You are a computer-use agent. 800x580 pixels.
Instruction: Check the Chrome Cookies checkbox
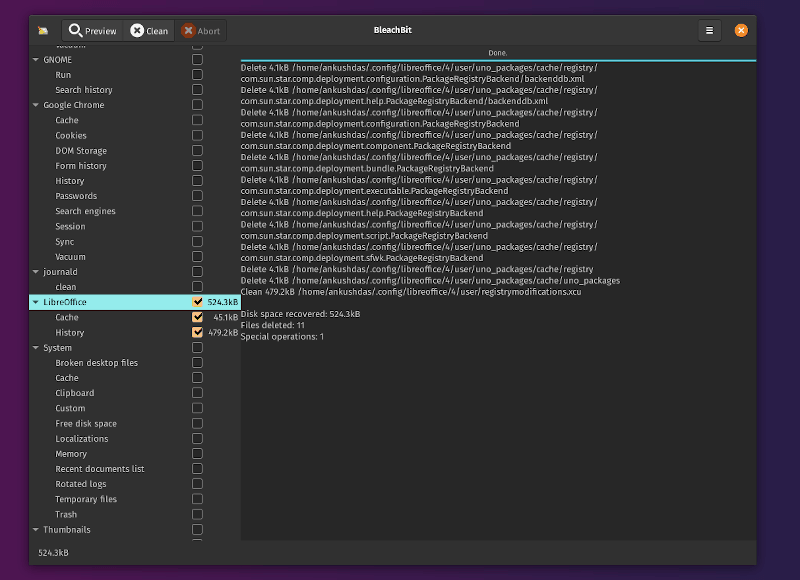click(x=197, y=135)
